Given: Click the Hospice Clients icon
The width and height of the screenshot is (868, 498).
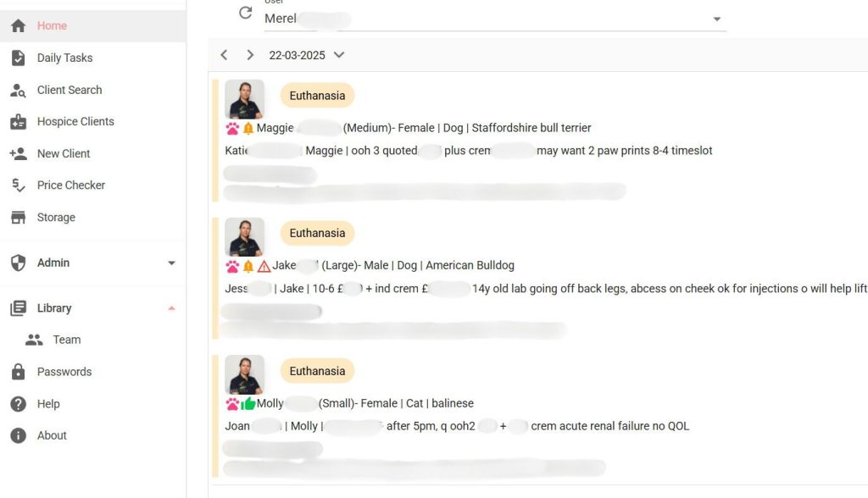Looking at the screenshot, I should tap(18, 122).
